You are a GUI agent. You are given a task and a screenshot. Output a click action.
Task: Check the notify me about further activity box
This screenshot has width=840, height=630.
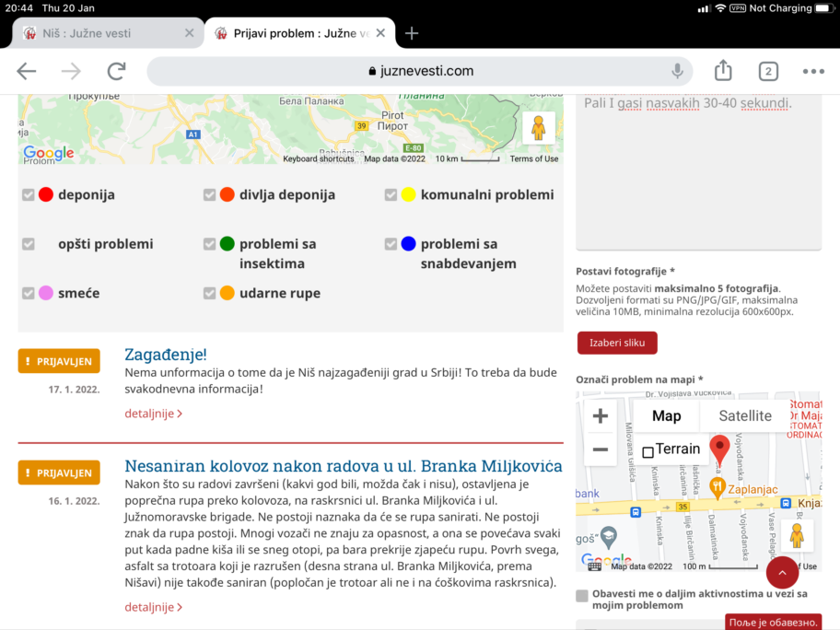point(582,596)
